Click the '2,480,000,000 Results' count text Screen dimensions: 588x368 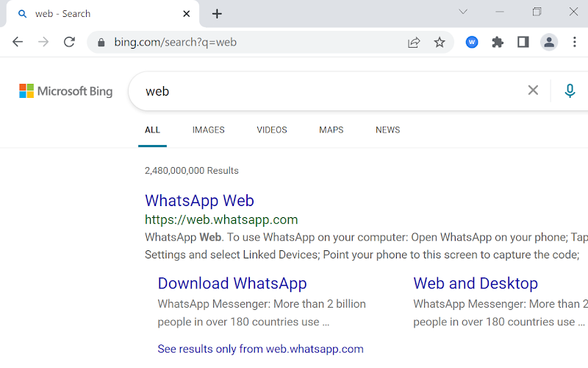click(x=192, y=171)
